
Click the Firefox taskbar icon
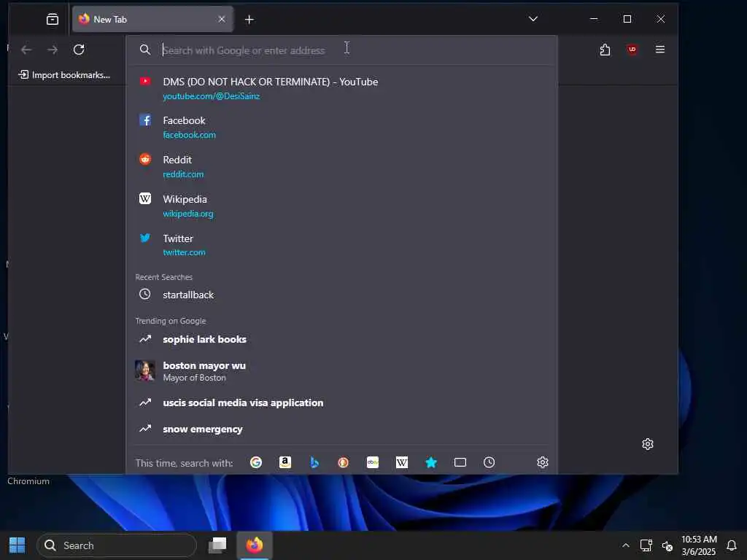click(255, 545)
